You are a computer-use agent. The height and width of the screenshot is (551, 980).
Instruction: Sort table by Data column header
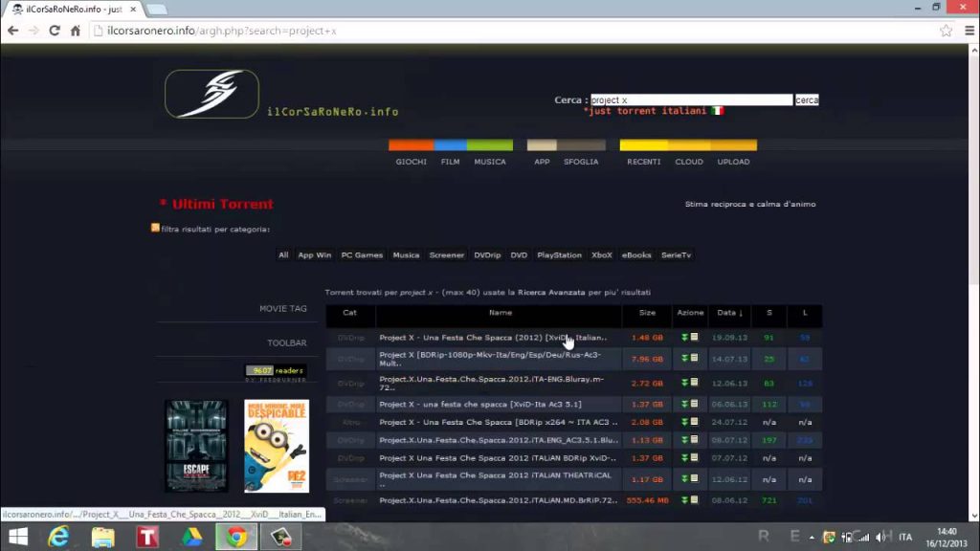pos(729,313)
